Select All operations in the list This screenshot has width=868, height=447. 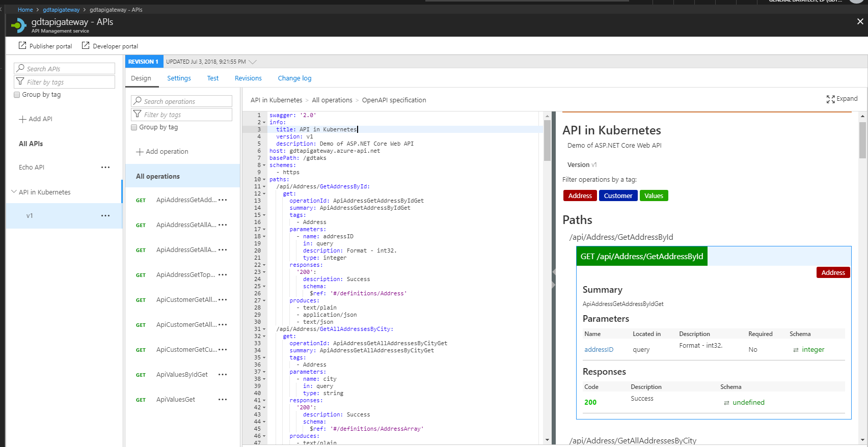182,176
